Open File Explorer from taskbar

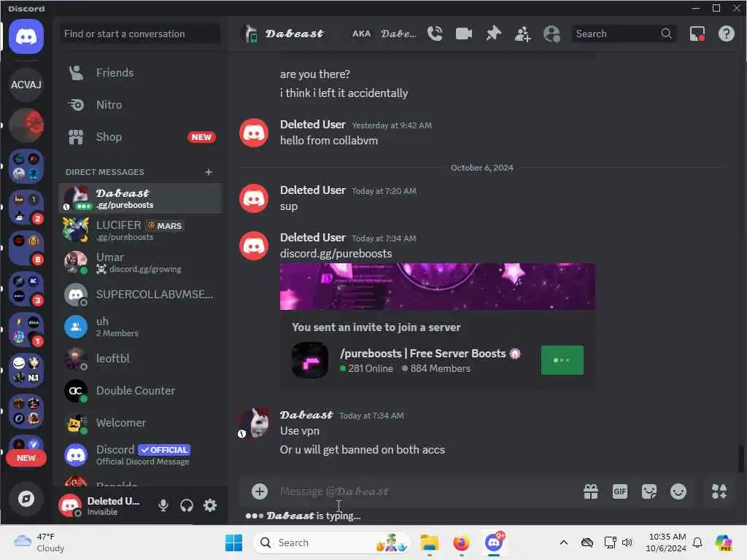(x=429, y=542)
